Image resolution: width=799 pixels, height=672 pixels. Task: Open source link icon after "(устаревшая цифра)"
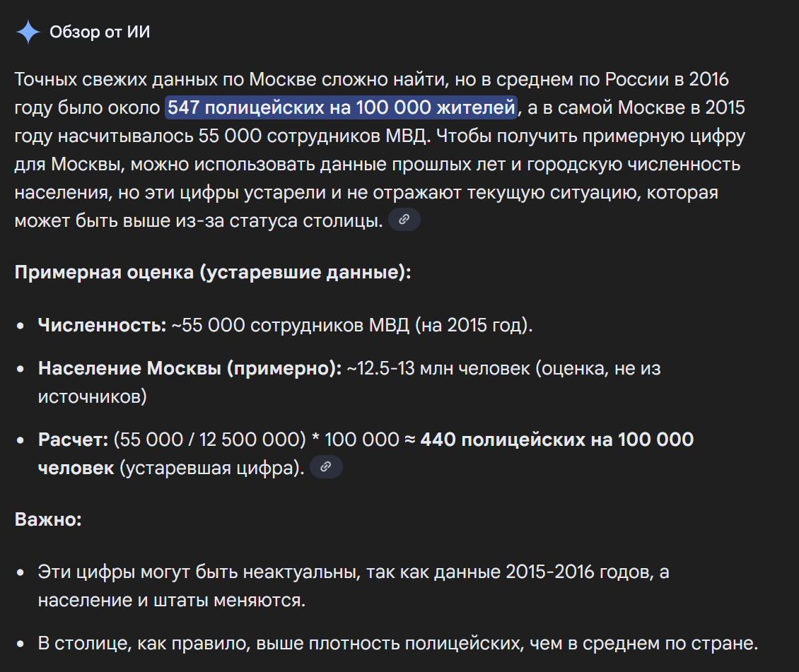326,466
